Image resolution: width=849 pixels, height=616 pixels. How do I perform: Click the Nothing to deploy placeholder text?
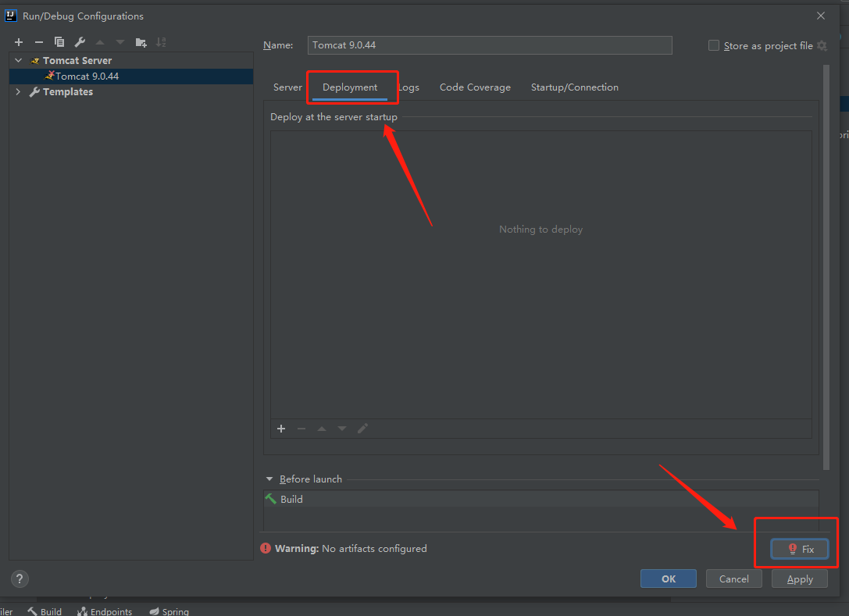[x=541, y=230]
